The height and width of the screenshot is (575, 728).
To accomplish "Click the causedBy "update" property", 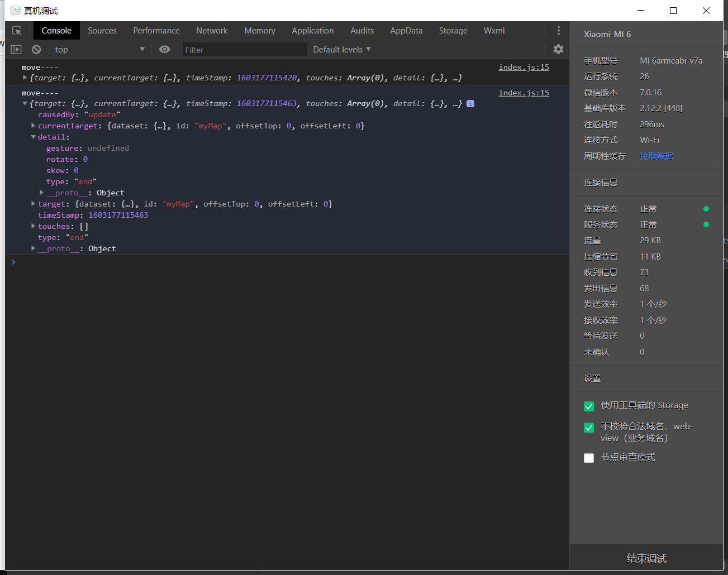I will click(x=79, y=114).
